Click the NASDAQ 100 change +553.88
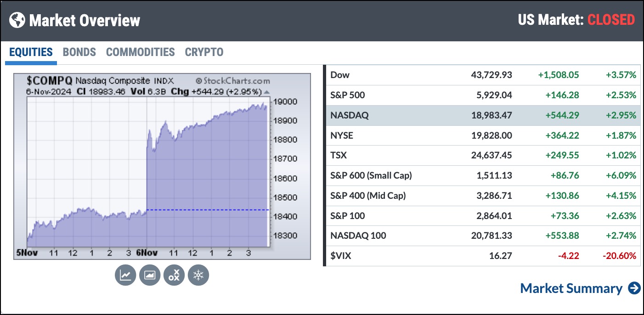Viewport: 644px width, 315px height. click(x=562, y=236)
